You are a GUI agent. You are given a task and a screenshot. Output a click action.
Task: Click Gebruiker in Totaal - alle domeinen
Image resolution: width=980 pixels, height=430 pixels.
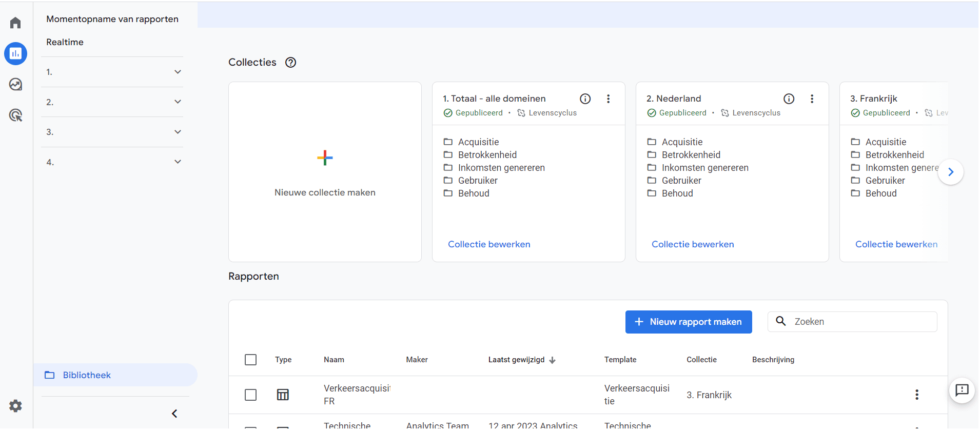pos(478,181)
